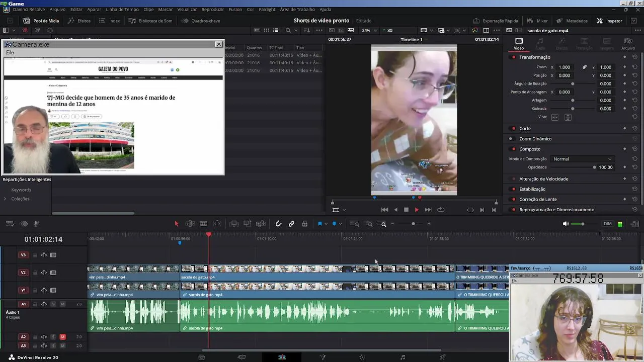The height and width of the screenshot is (362, 644).
Task: Click the Overwrite Clip edit icon
Action: tap(247, 224)
